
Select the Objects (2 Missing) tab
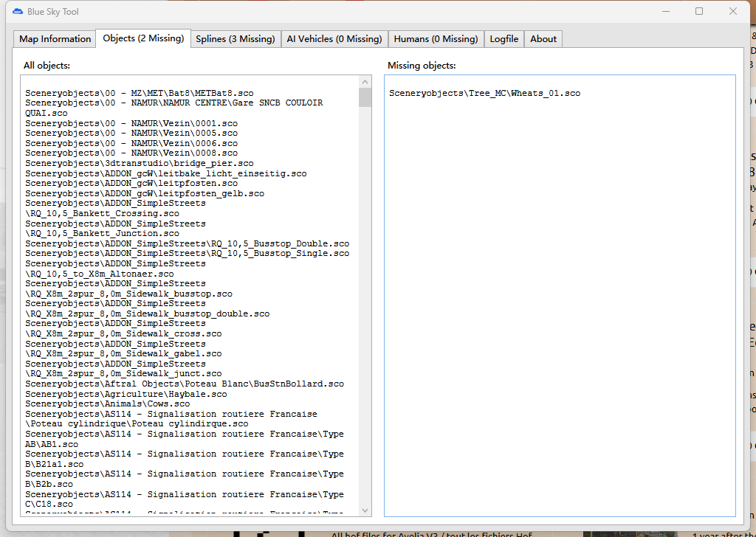pyautogui.click(x=143, y=38)
